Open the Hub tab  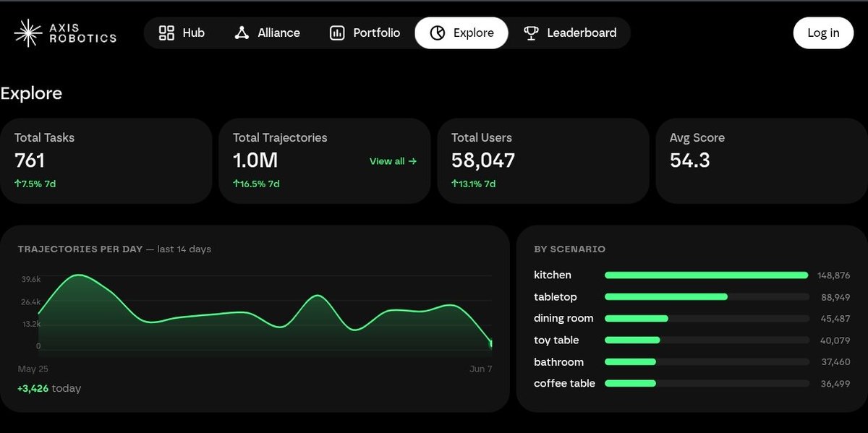[x=182, y=33]
